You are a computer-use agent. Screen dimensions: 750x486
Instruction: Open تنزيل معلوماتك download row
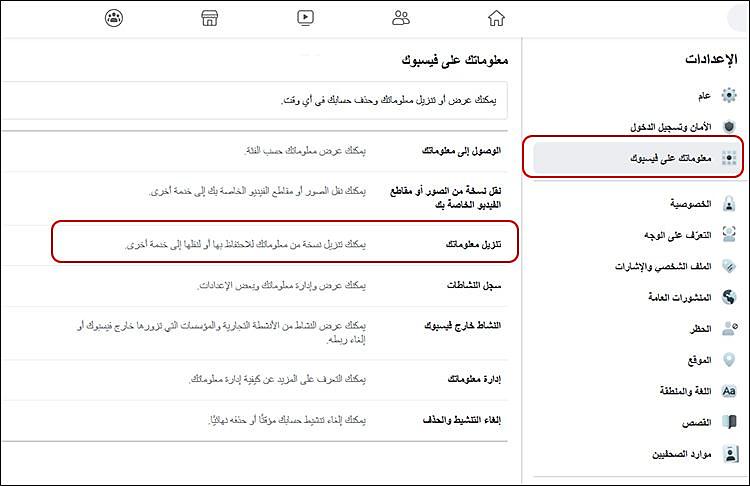(x=254, y=244)
